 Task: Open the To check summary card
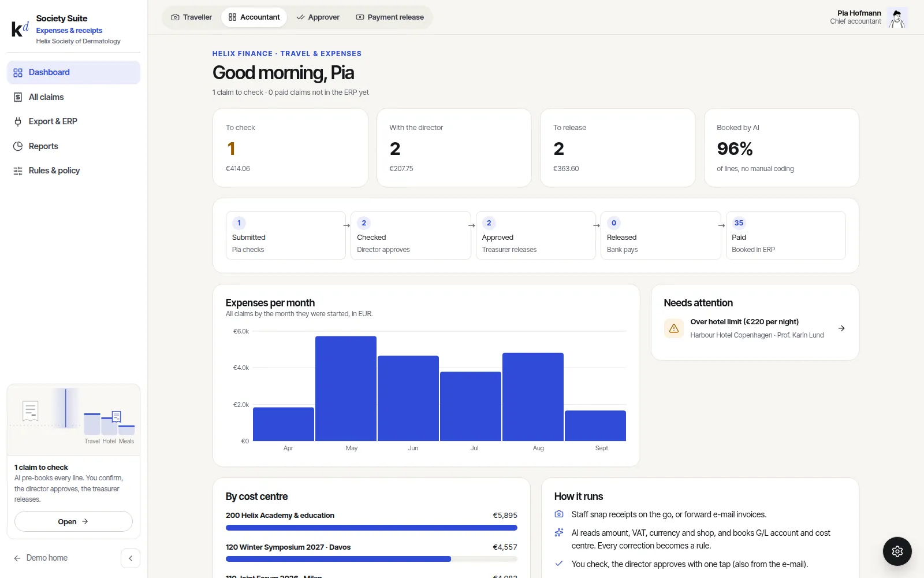[x=290, y=148]
